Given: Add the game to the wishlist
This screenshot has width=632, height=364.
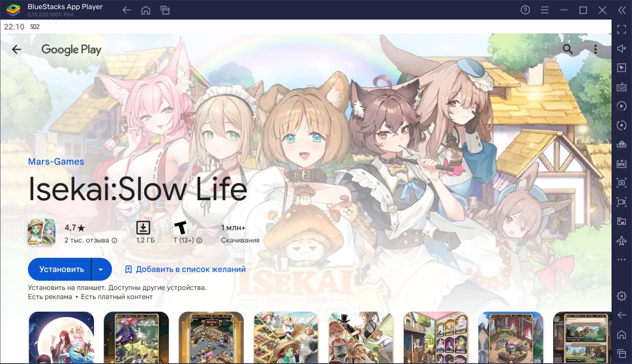Looking at the screenshot, I should 185,269.
